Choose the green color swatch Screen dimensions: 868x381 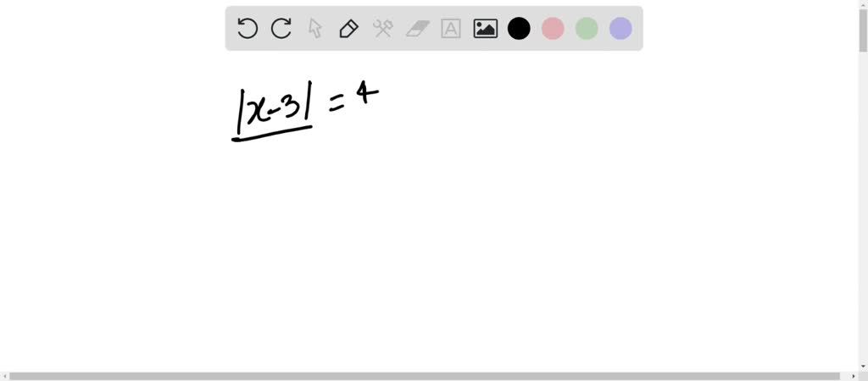[587, 28]
